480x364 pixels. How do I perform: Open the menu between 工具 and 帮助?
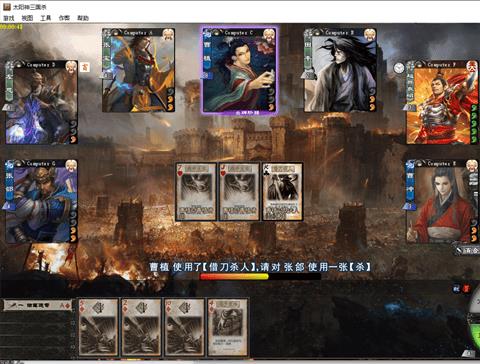pos(64,18)
